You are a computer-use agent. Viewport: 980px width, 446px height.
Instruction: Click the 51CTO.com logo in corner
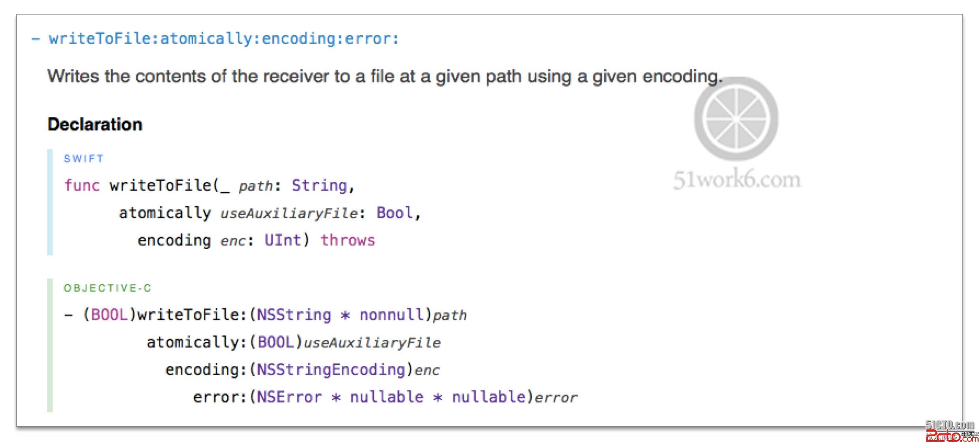pos(950,425)
